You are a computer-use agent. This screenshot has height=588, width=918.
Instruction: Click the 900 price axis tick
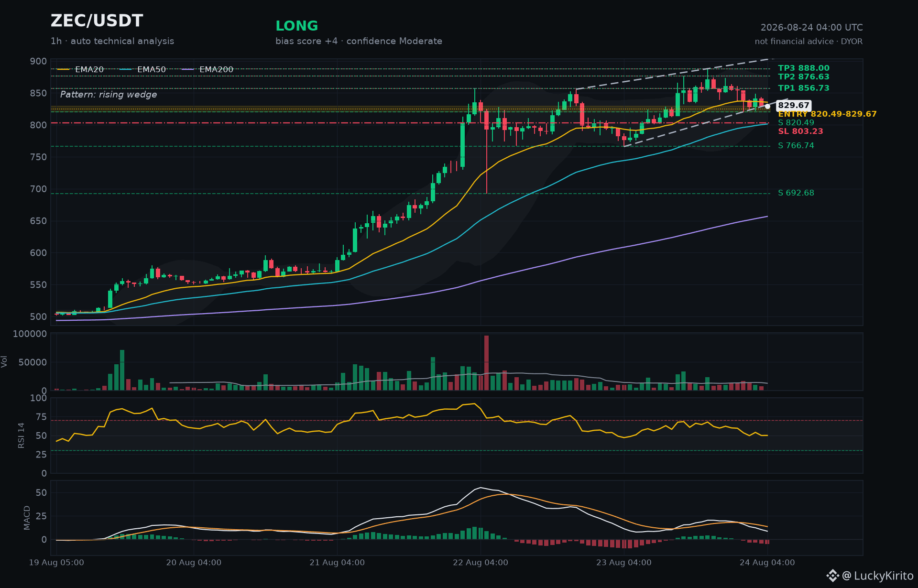point(38,61)
